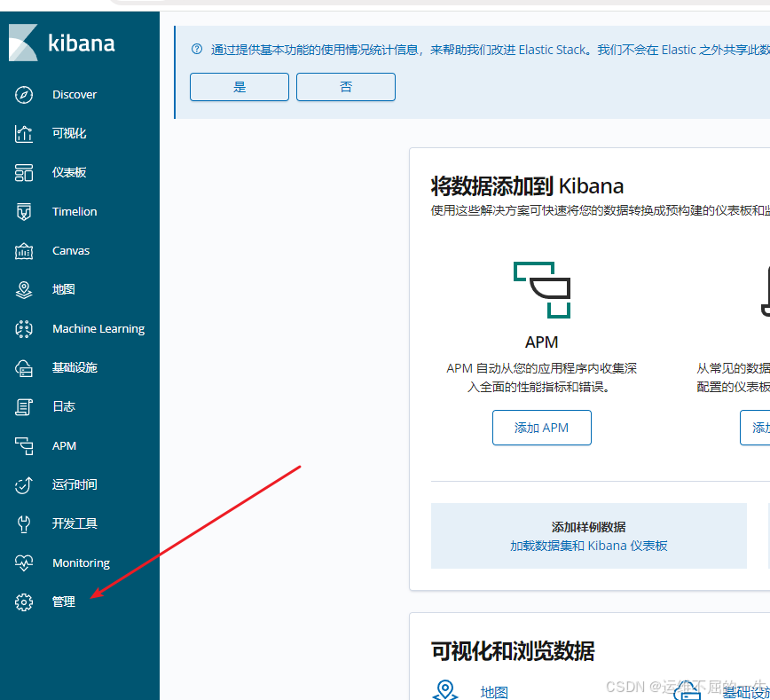The image size is (770, 700).
Task: Click the 地图 map pin sidebar icon
Action: [24, 290]
